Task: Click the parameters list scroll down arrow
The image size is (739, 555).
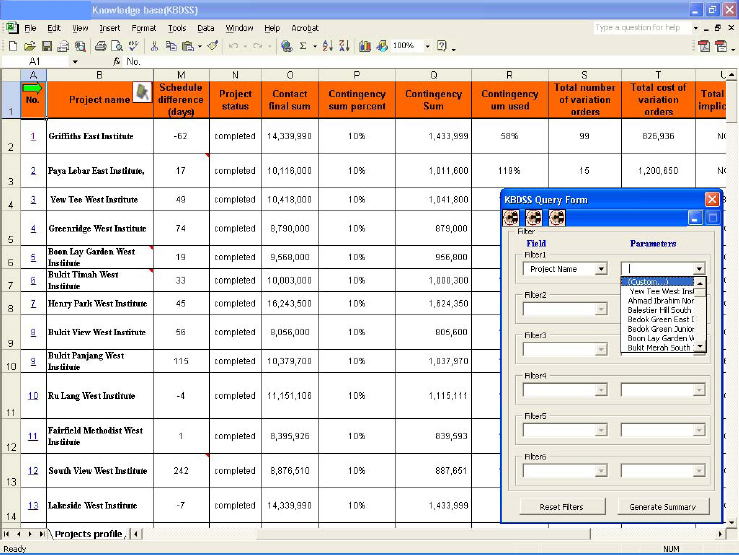Action: pyautogui.click(x=700, y=347)
